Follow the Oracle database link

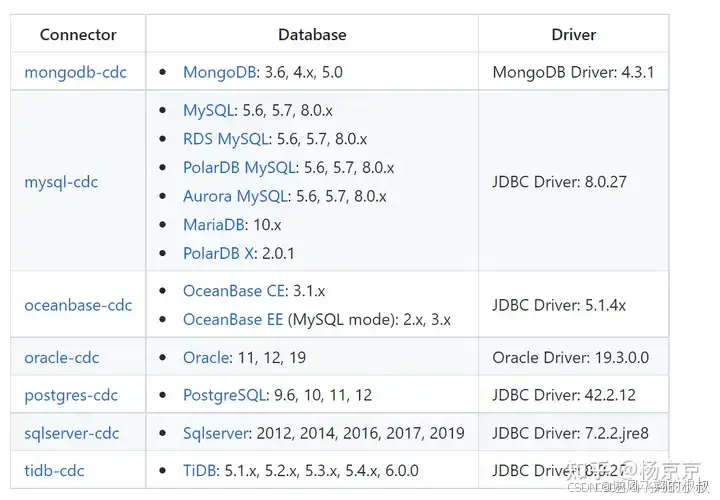[x=206, y=358]
